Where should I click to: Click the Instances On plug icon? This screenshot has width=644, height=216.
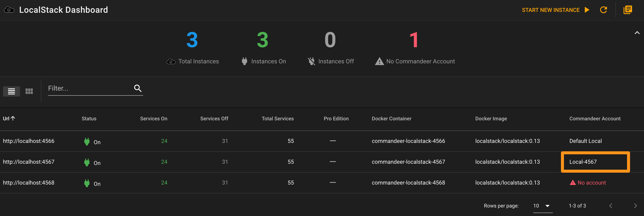coord(244,61)
